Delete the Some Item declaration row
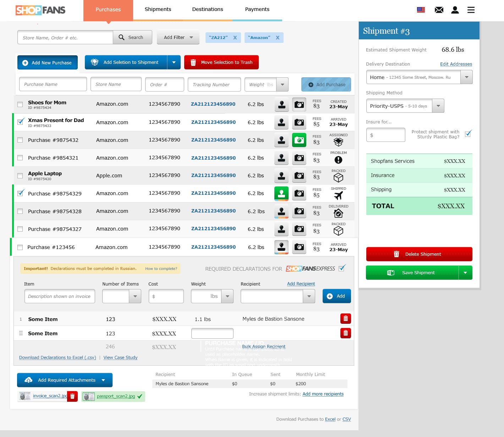The image size is (504, 437). [x=345, y=319]
